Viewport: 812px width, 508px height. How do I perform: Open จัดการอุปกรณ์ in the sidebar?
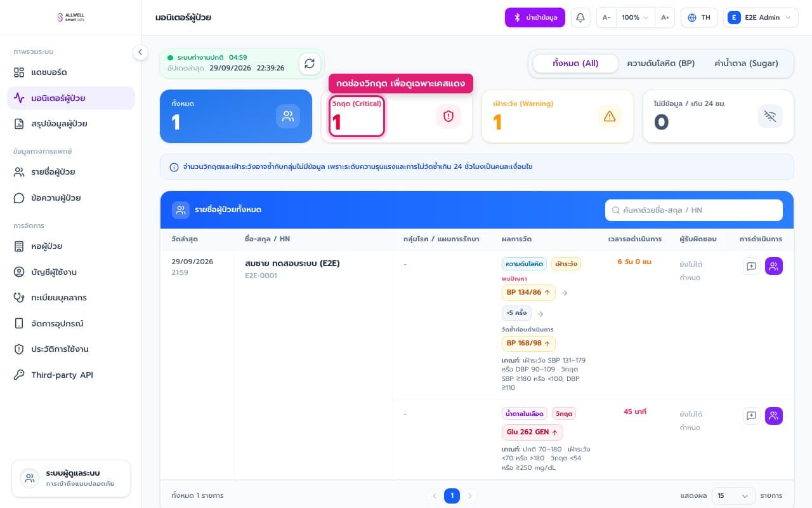pos(71,324)
